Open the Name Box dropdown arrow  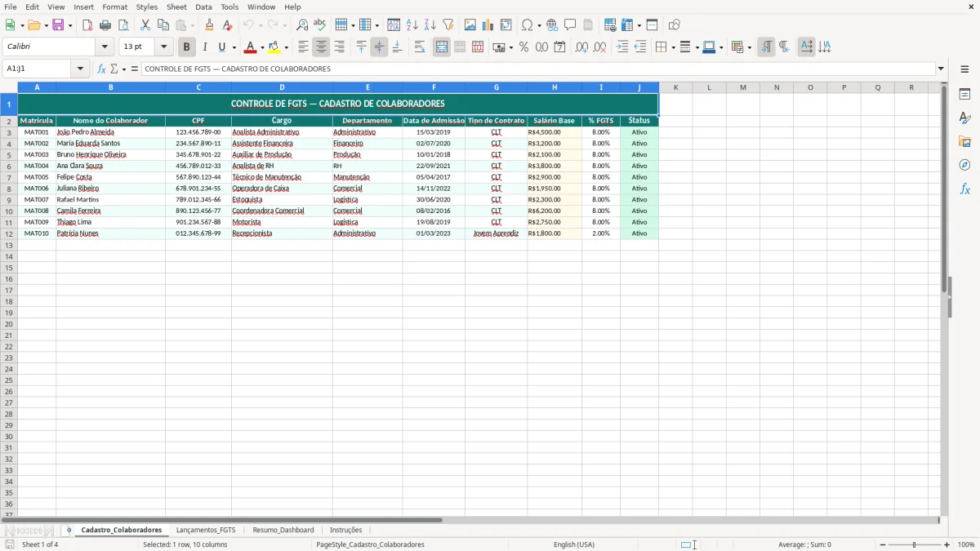point(81,69)
